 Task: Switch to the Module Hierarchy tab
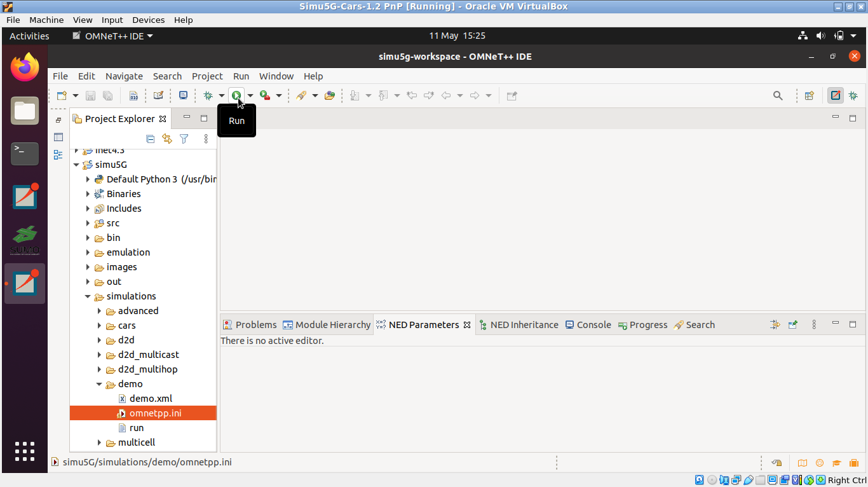pyautogui.click(x=327, y=325)
